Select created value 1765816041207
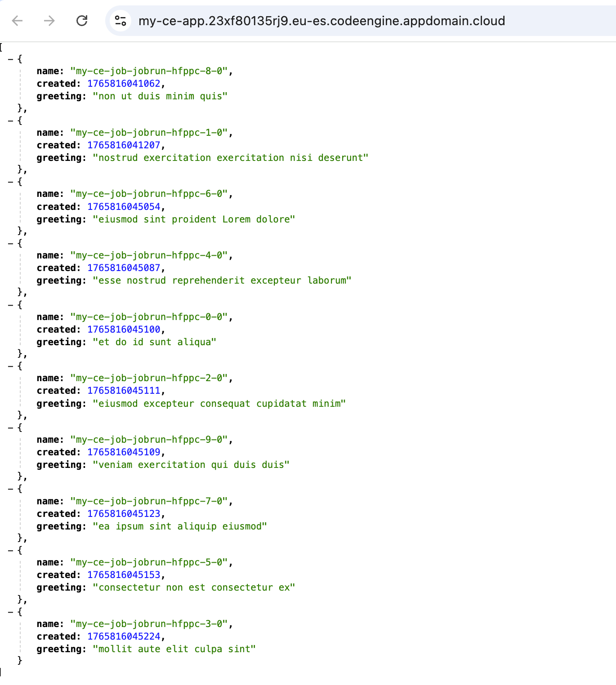The width and height of the screenshot is (616, 685). point(124,145)
